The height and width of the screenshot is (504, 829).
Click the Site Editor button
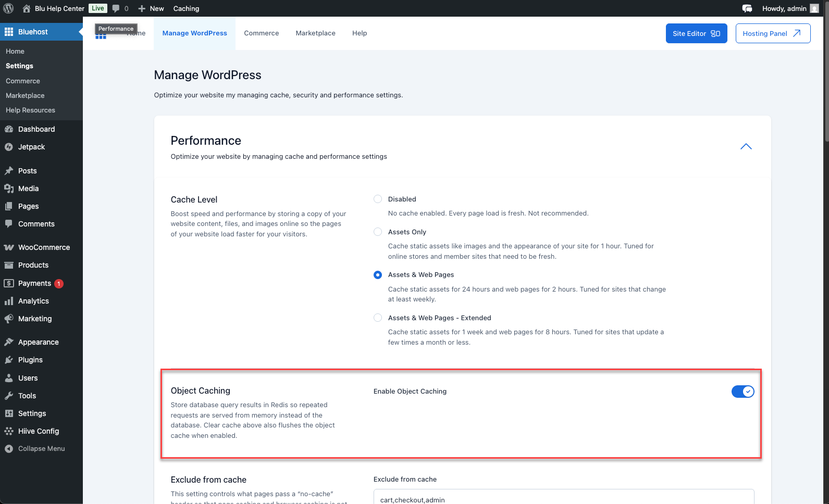click(696, 33)
